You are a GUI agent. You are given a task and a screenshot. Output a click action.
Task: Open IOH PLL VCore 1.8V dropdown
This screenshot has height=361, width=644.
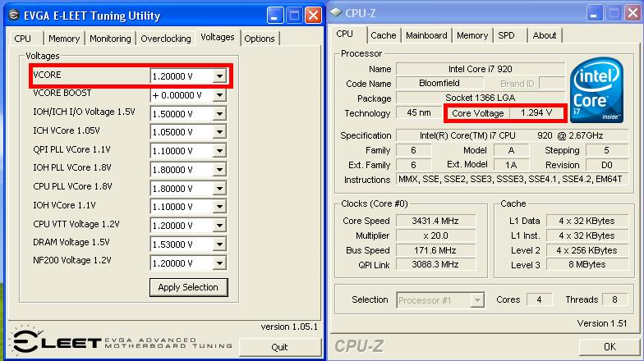coord(220,169)
